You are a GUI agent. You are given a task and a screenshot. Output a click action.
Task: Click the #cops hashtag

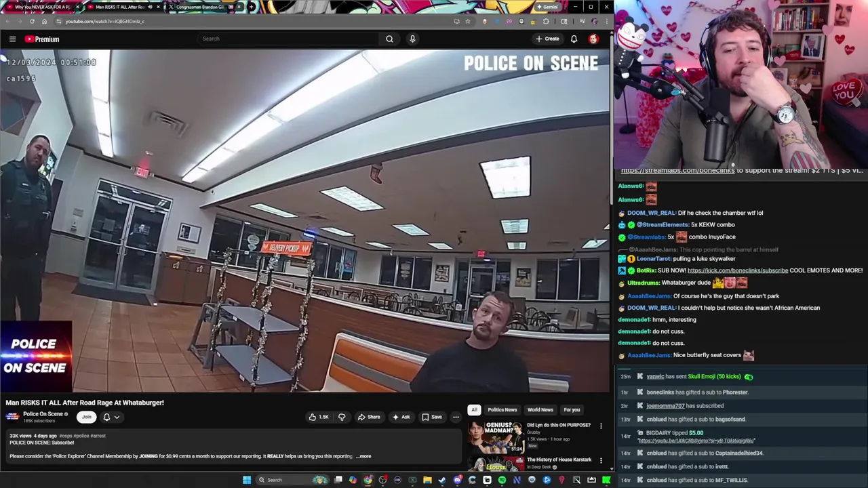[x=66, y=436]
